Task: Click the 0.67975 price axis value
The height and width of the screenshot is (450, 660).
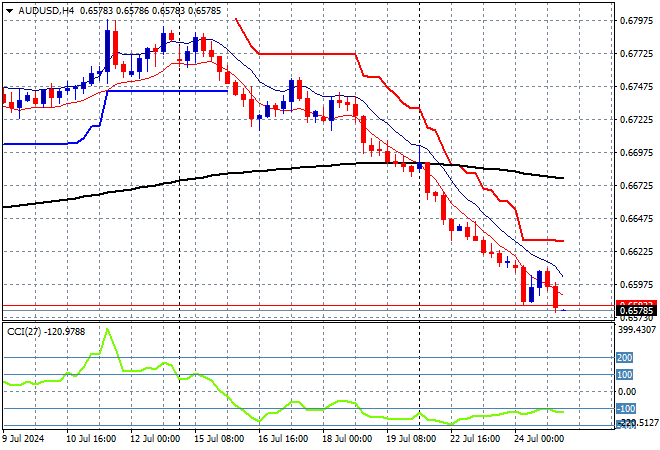Action: coord(636,20)
